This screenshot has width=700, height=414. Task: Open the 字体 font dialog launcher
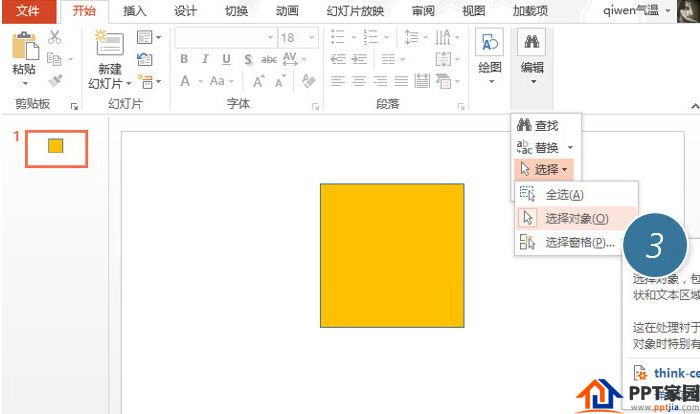pyautogui.click(x=316, y=106)
